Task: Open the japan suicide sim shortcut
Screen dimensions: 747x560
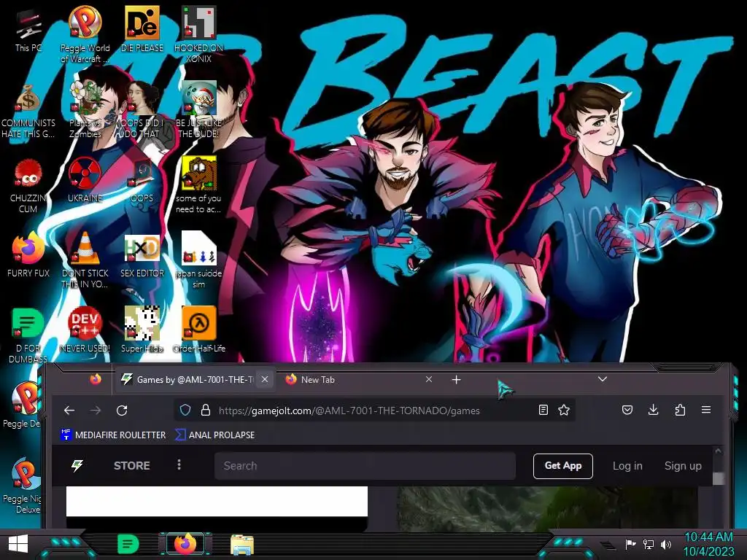Action: point(198,260)
